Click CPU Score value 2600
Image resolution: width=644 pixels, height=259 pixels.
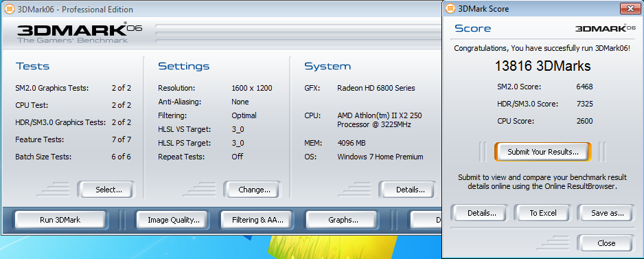coord(584,122)
